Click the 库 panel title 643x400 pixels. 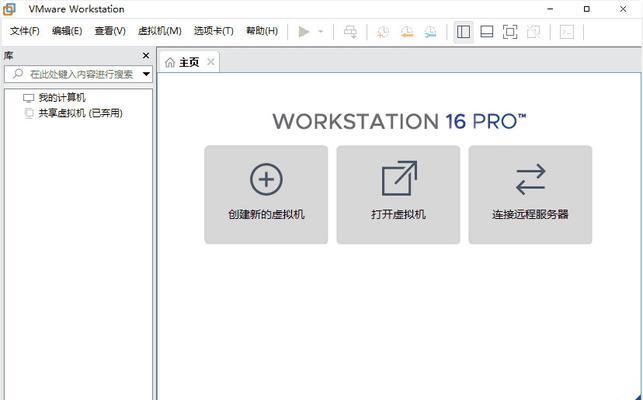tap(8, 55)
